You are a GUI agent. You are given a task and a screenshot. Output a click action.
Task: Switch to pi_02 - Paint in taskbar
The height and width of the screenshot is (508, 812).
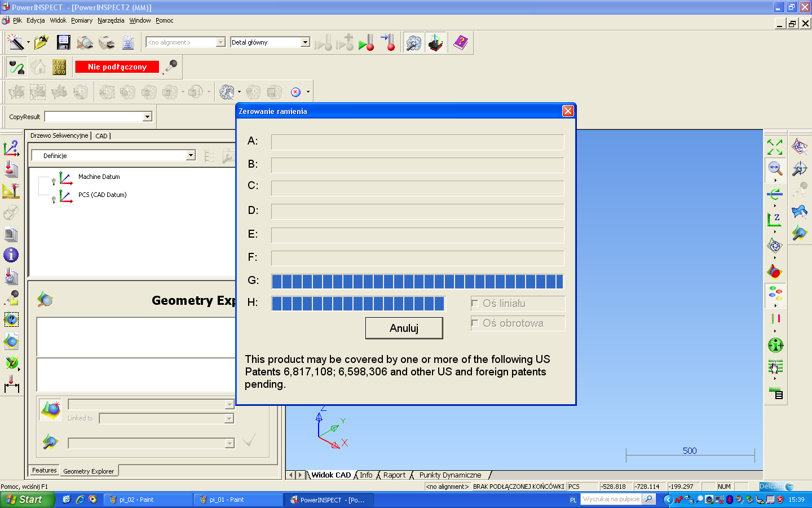tap(148, 500)
